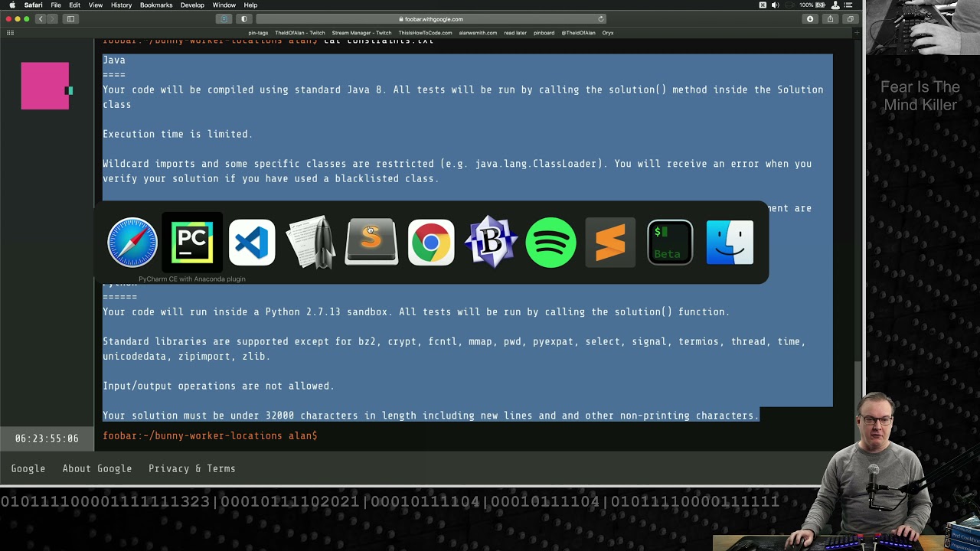Open the Share button in Safari
The height and width of the screenshot is (551, 980).
tap(830, 19)
